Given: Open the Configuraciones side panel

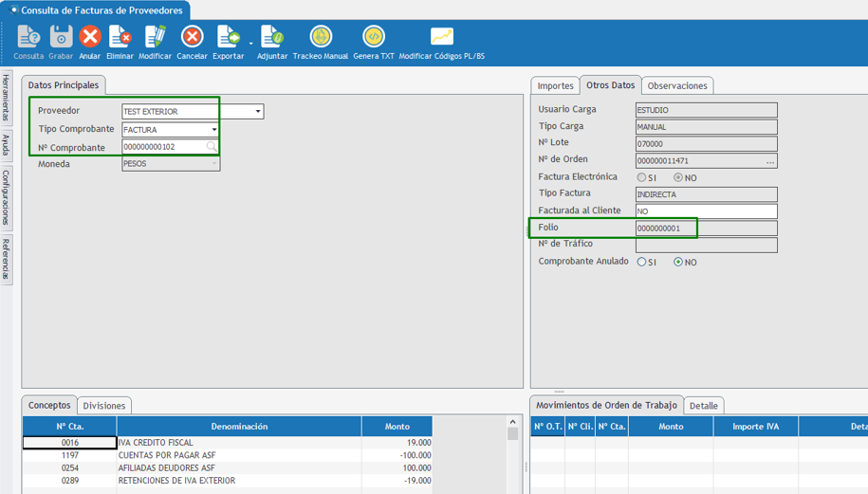Looking at the screenshot, I should pos(6,197).
